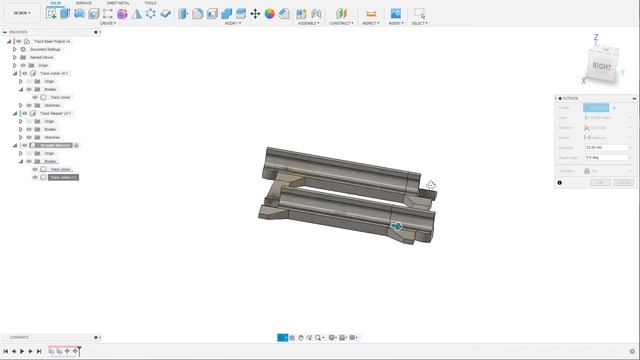Viewport: 640px width, 360px height.
Task: Click the Extrude dialog info icon
Action: point(560,182)
